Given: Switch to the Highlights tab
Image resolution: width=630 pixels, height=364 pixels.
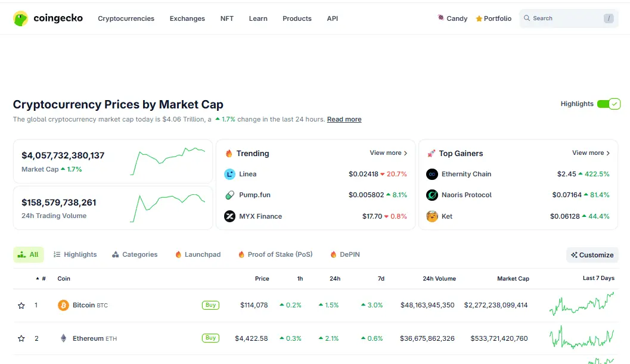Looking at the screenshot, I should (x=75, y=254).
